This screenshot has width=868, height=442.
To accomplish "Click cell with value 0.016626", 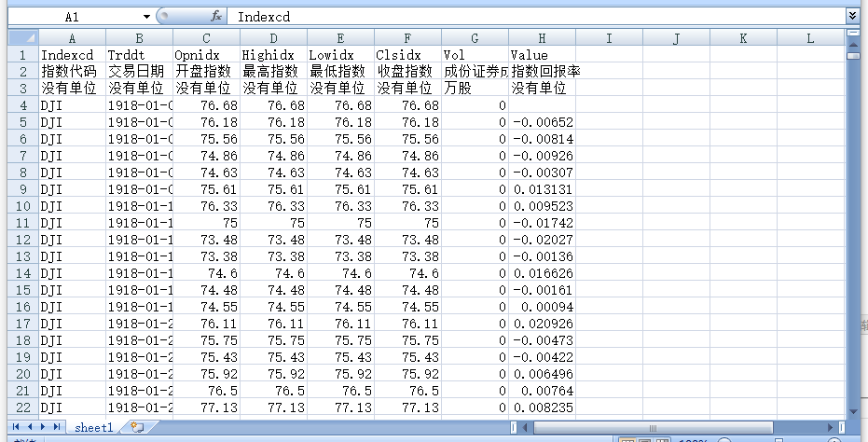I will 542,273.
